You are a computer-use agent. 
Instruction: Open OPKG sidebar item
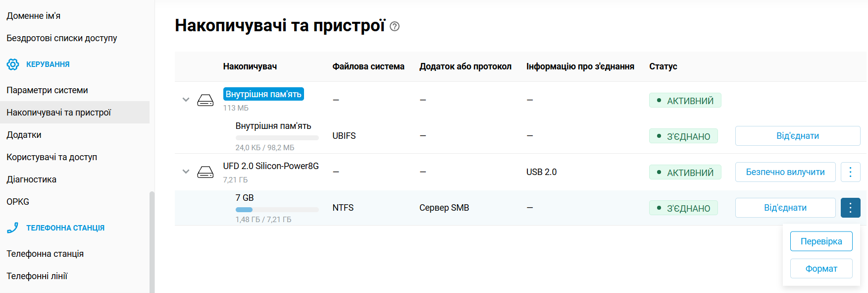tap(18, 202)
